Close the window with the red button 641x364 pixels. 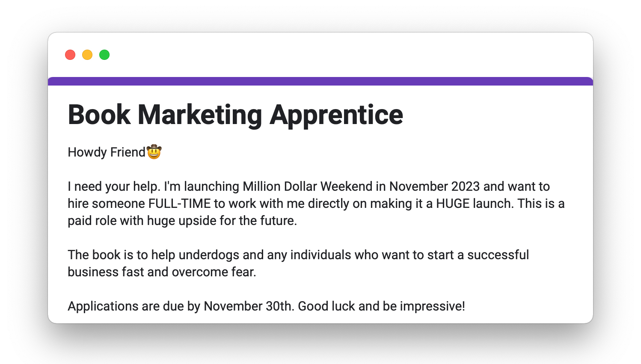70,55
